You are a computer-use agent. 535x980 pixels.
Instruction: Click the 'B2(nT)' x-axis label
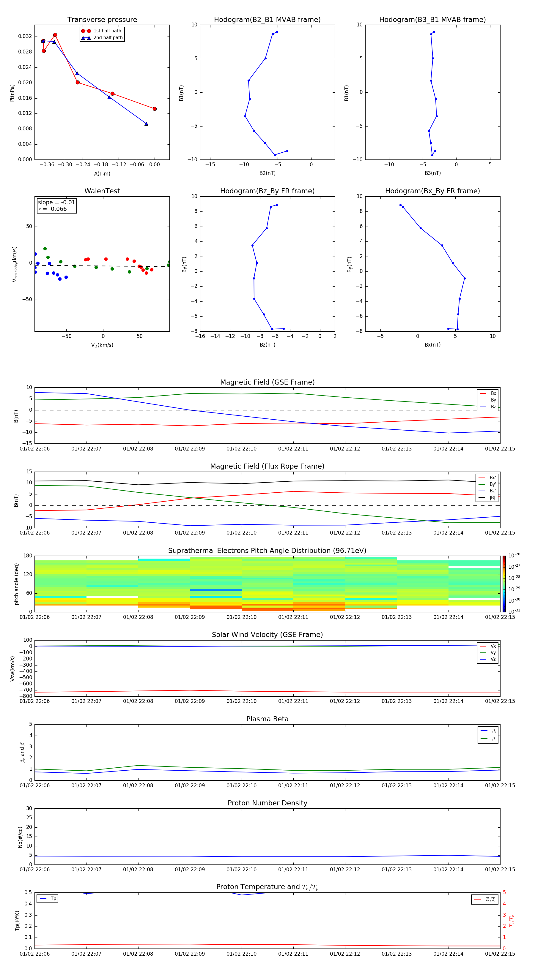(267, 173)
